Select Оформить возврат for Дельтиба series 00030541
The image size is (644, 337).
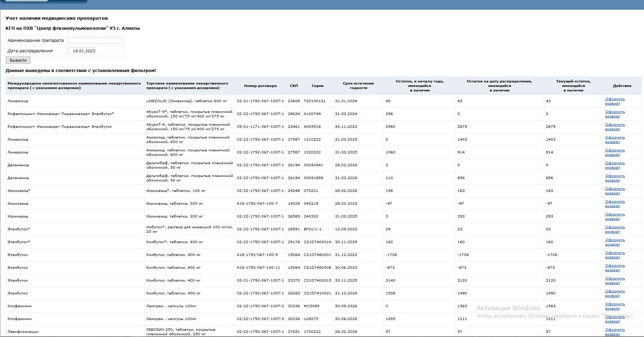[x=615, y=165]
